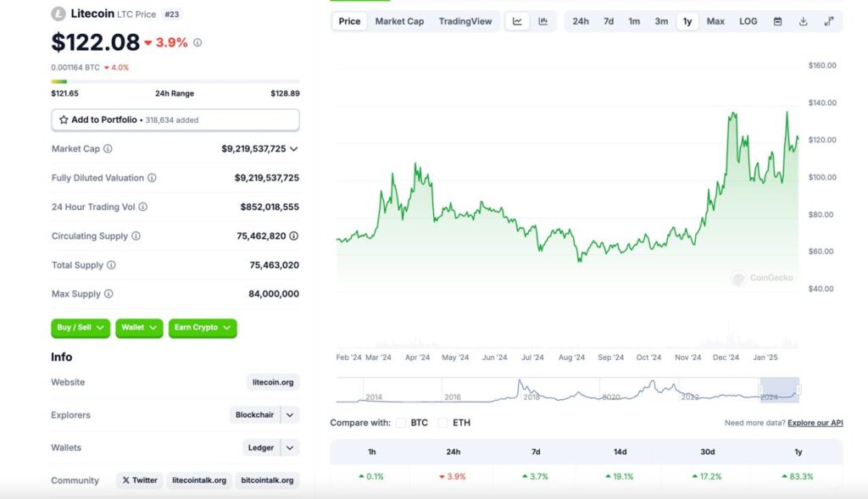
Task: Click the 84,000,000 max supply value
Action: click(274, 294)
